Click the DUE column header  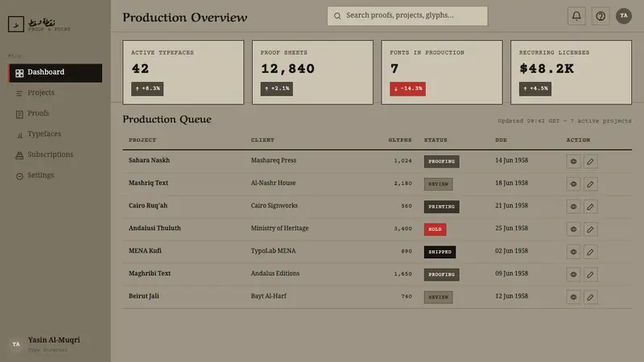(501, 140)
